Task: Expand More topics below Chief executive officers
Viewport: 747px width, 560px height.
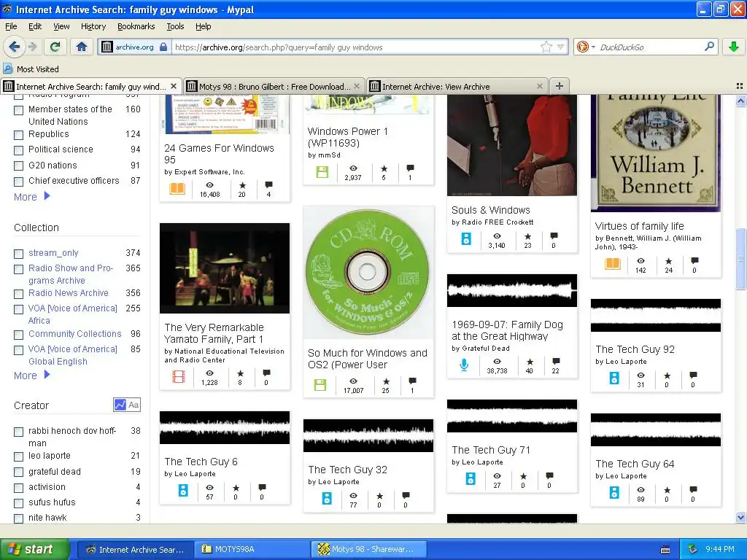Action: point(32,197)
